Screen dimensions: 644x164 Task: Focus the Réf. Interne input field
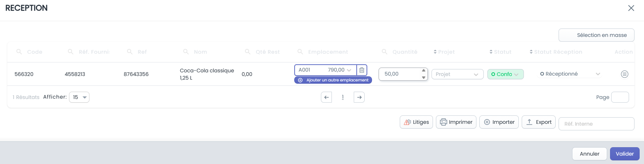click(596, 124)
